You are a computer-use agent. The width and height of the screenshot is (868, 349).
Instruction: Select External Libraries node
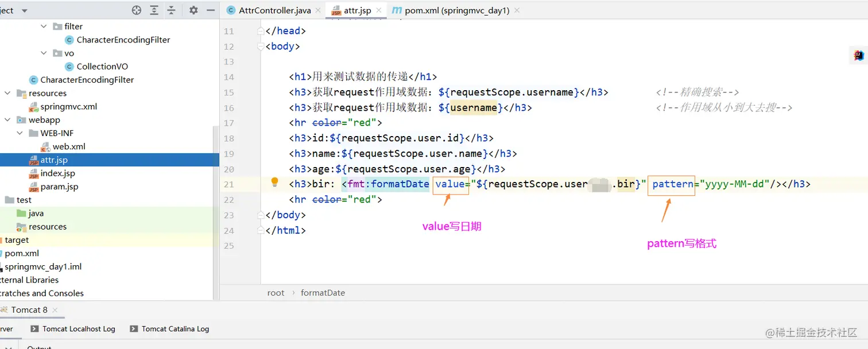pyautogui.click(x=29, y=280)
